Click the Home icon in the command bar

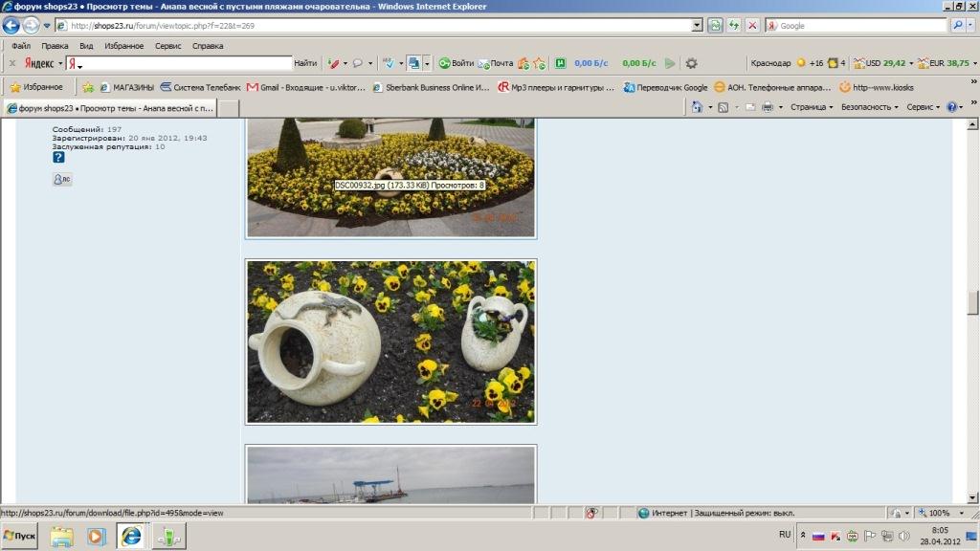click(x=697, y=107)
